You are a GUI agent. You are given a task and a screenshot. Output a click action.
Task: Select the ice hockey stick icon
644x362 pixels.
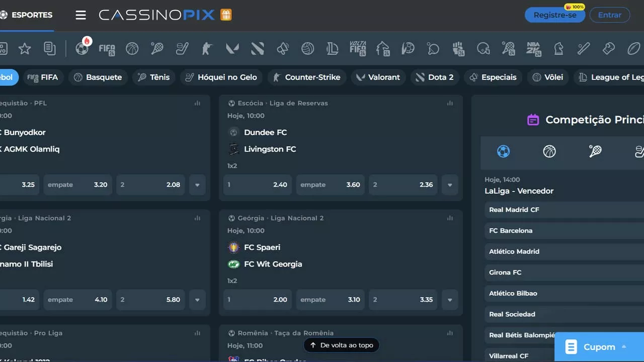pyautogui.click(x=182, y=49)
